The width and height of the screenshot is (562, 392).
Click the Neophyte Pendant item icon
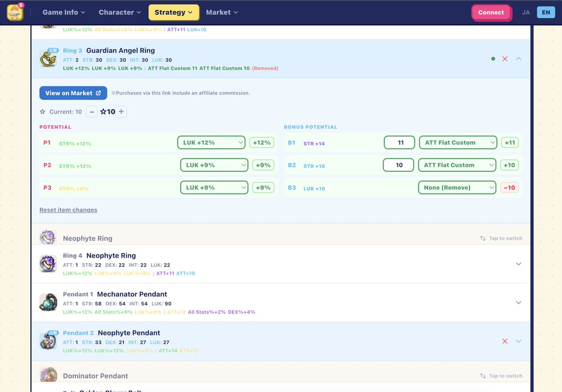49,341
